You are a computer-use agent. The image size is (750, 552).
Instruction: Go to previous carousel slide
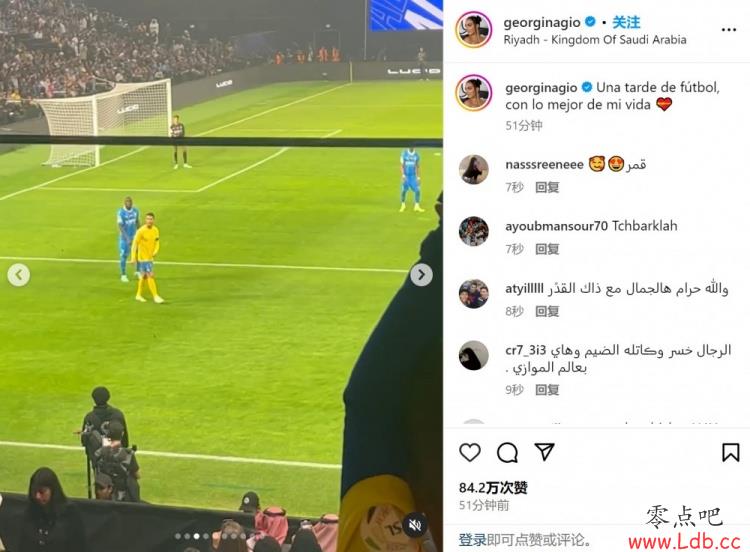point(19,275)
